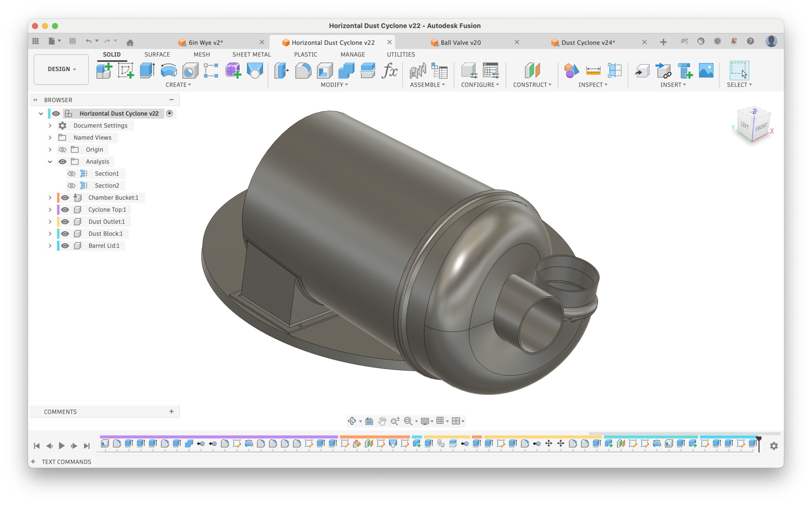Open the DESIGN workspace dropdown
Screen dimensions: 812x505
click(62, 69)
